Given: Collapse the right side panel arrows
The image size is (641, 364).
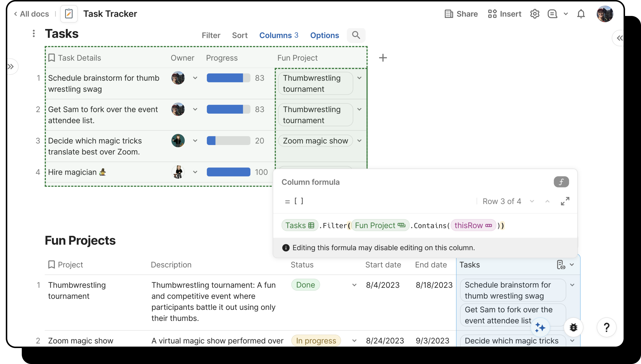Looking at the screenshot, I should tap(619, 38).
